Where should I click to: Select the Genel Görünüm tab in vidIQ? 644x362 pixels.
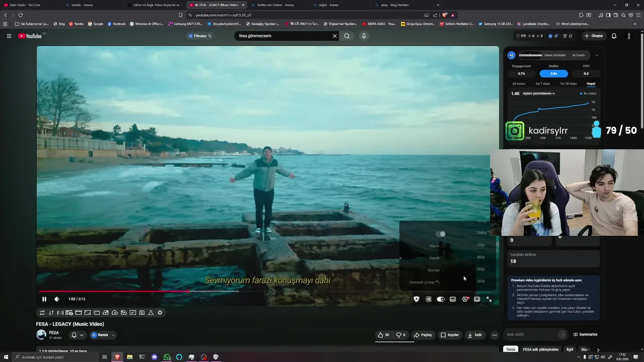click(555, 55)
